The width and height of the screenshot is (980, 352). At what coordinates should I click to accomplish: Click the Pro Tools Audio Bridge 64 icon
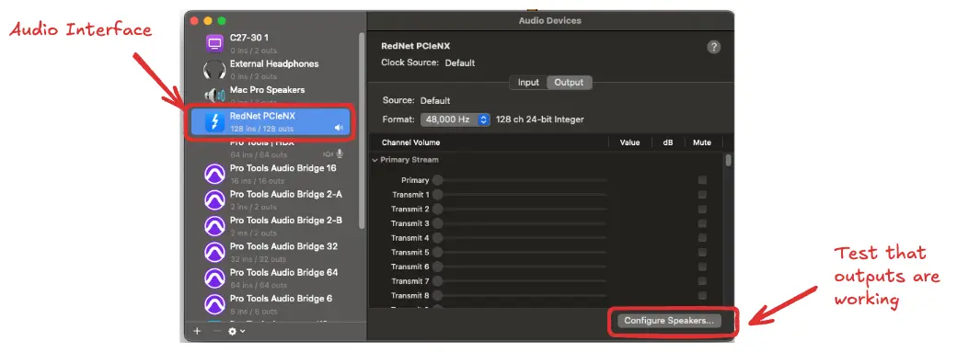[x=214, y=278]
